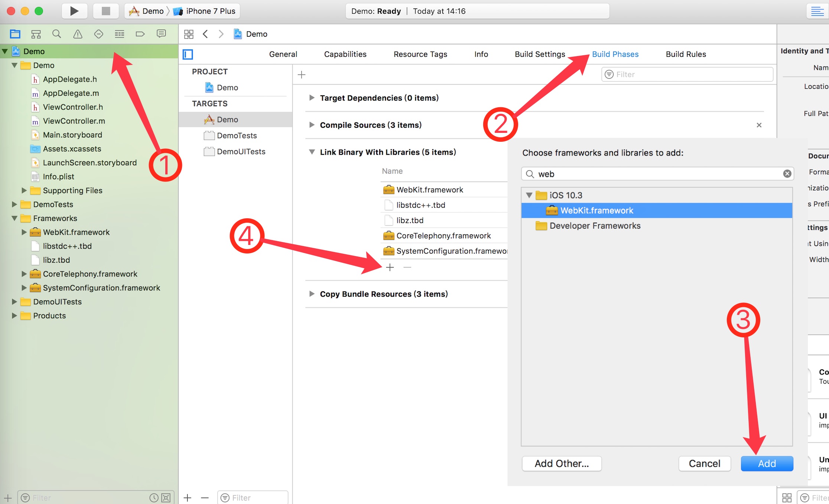Open the Debug navigator
Screen dimensions: 829x504
(119, 34)
